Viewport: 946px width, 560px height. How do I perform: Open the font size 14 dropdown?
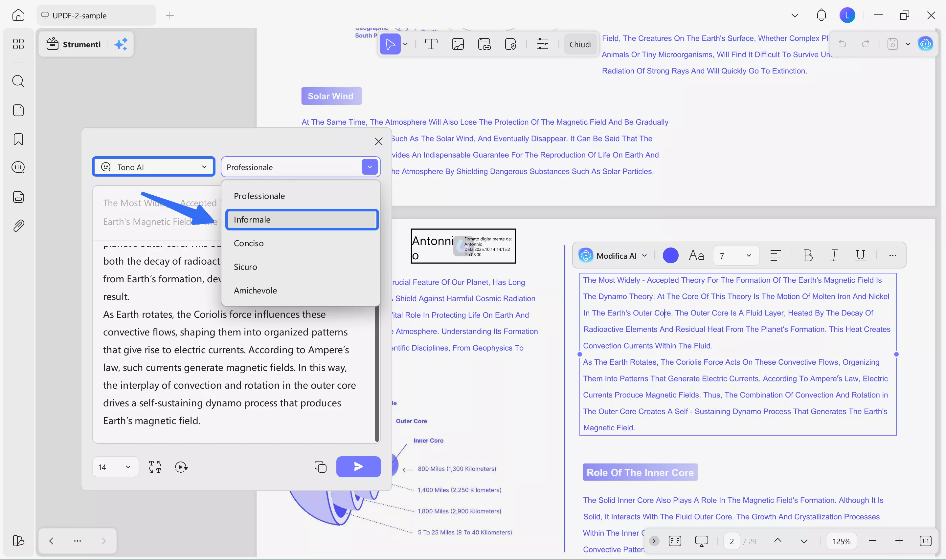coord(115,467)
